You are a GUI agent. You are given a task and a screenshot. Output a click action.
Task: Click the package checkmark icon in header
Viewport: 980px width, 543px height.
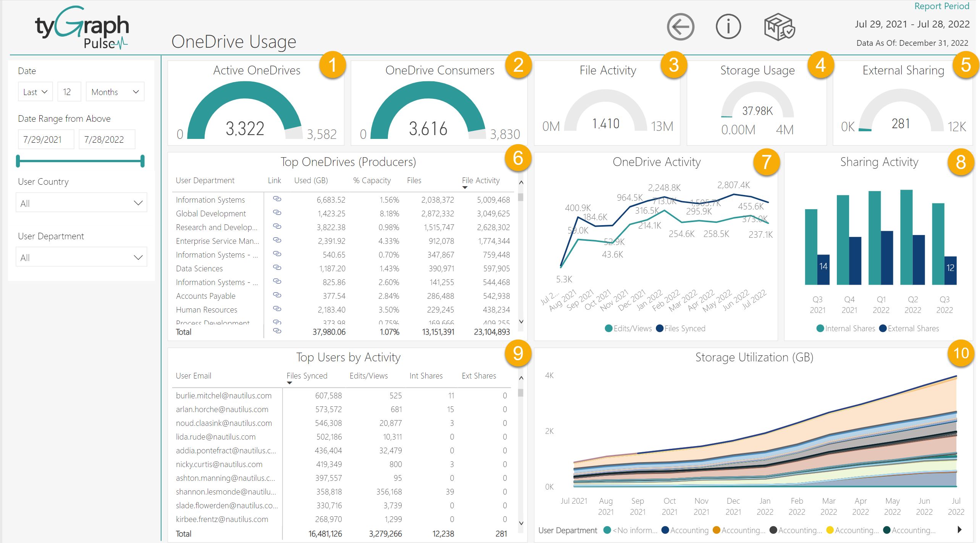(779, 27)
